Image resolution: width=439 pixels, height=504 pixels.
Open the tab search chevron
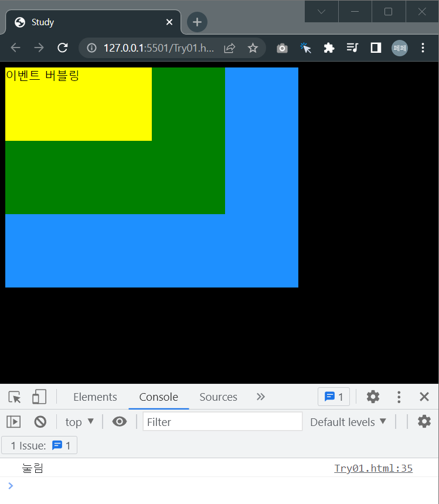(x=321, y=12)
